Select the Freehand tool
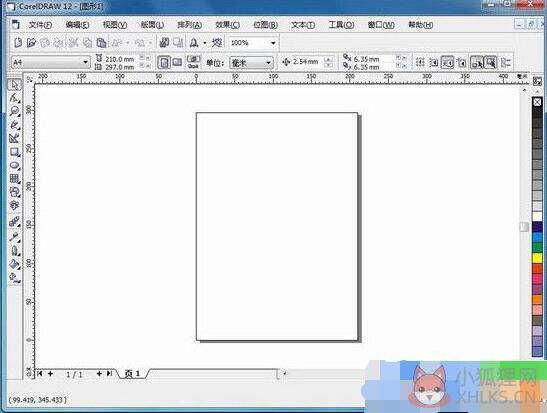Screen dimensions: 547x413 click(x=14, y=125)
